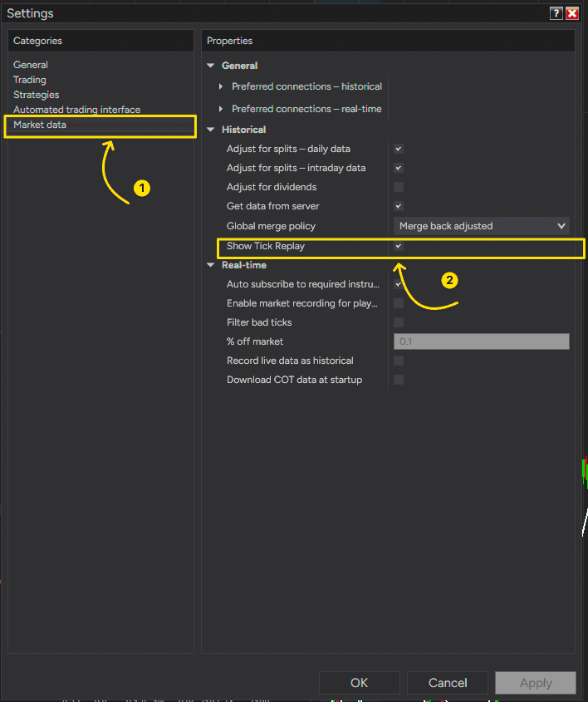Viewport: 588px width, 702px height.
Task: Open Global merge policy dropdown
Action: pos(482,226)
